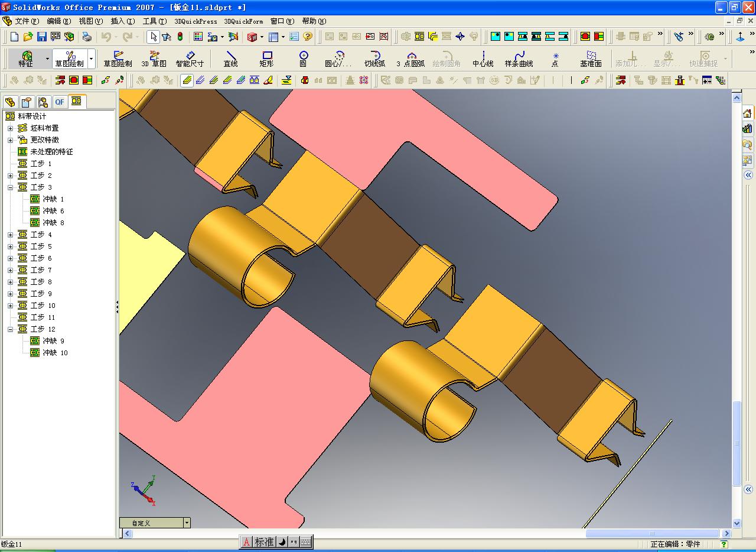756x552 pixels.
Task: Click the 标准 input method indicator
Action: (264, 541)
